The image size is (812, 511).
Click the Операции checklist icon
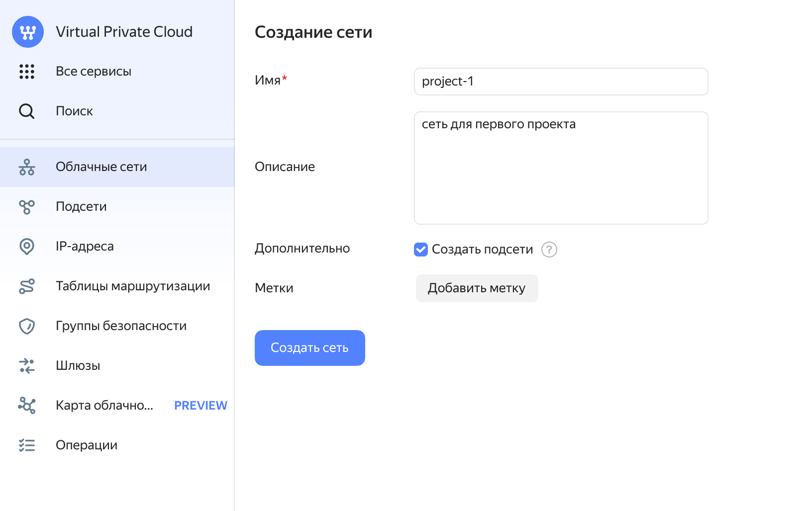pos(27,445)
